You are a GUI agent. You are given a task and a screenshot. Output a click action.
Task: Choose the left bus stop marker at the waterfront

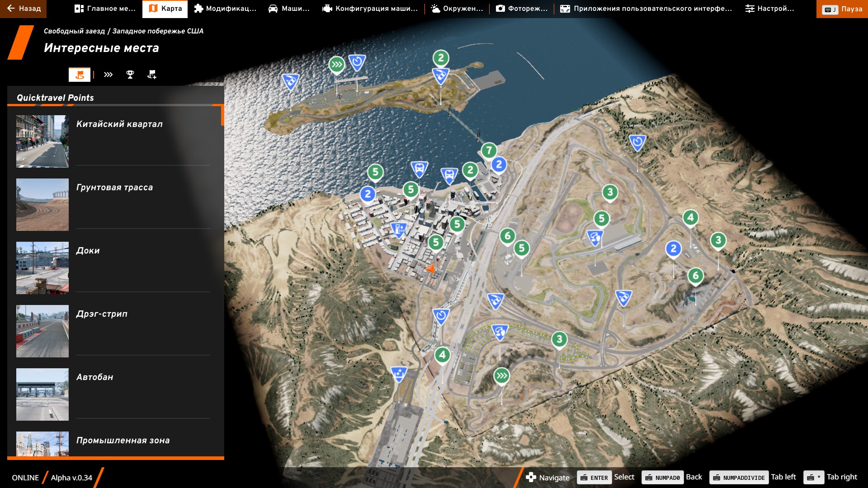coord(419,169)
